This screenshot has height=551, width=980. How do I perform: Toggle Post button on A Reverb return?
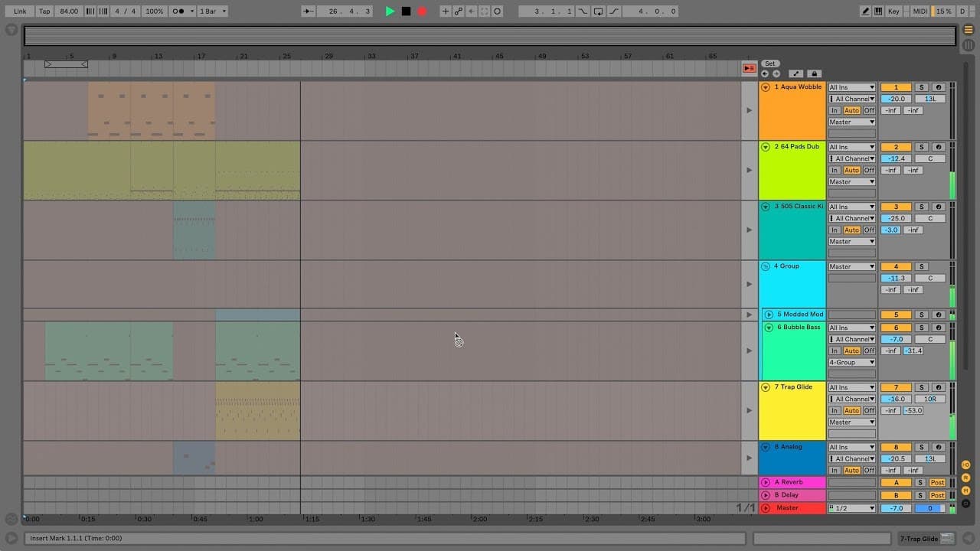click(937, 483)
